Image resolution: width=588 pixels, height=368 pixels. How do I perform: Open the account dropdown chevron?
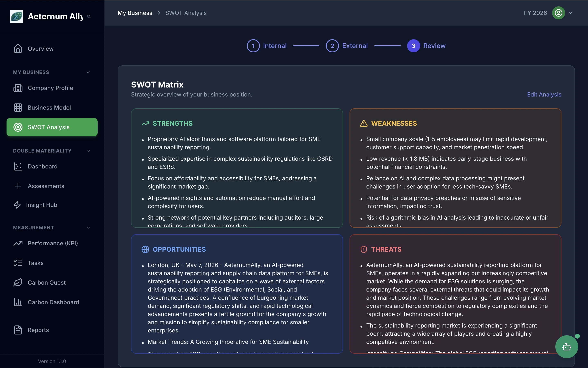point(570,13)
